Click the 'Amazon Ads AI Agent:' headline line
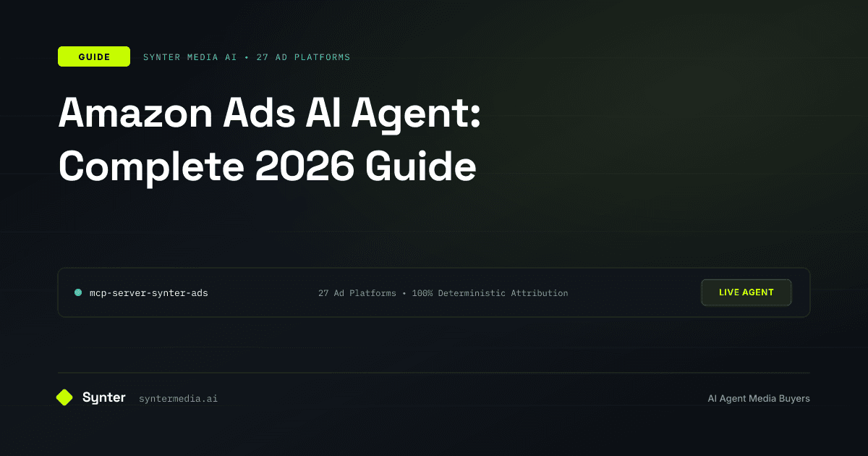Viewport: 868px width, 456px height. (x=270, y=113)
